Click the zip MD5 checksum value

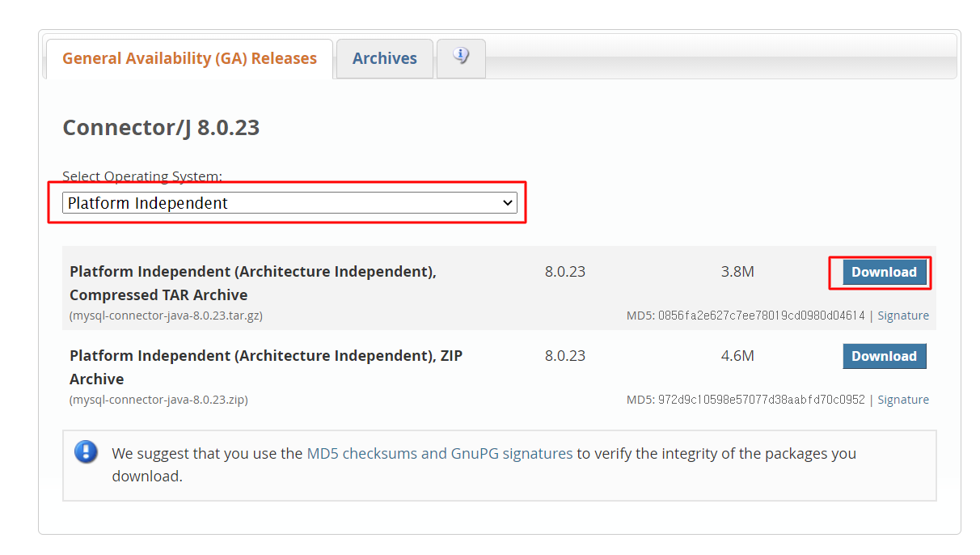click(761, 400)
